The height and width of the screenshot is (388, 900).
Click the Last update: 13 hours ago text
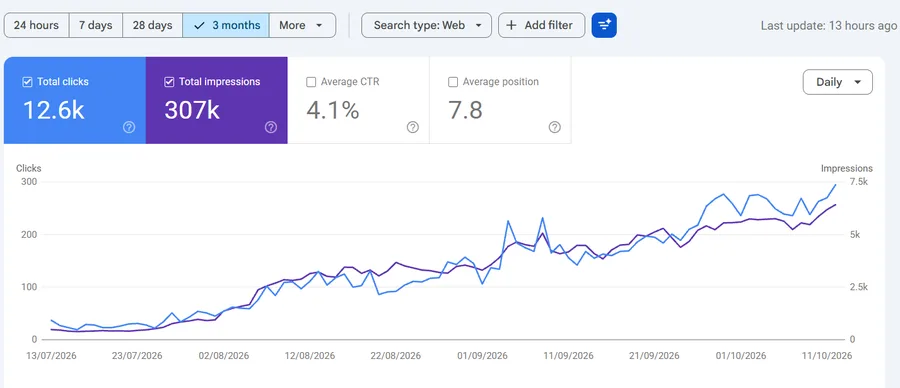pyautogui.click(x=828, y=25)
